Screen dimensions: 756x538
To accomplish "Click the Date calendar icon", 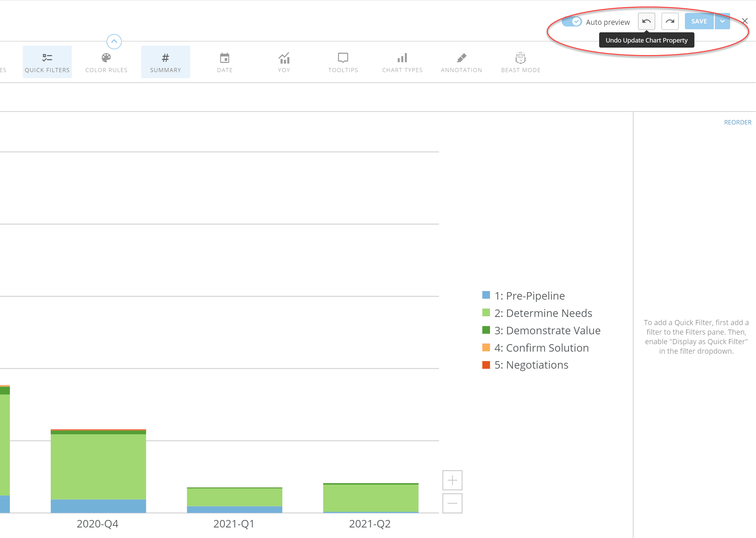I will 225,58.
